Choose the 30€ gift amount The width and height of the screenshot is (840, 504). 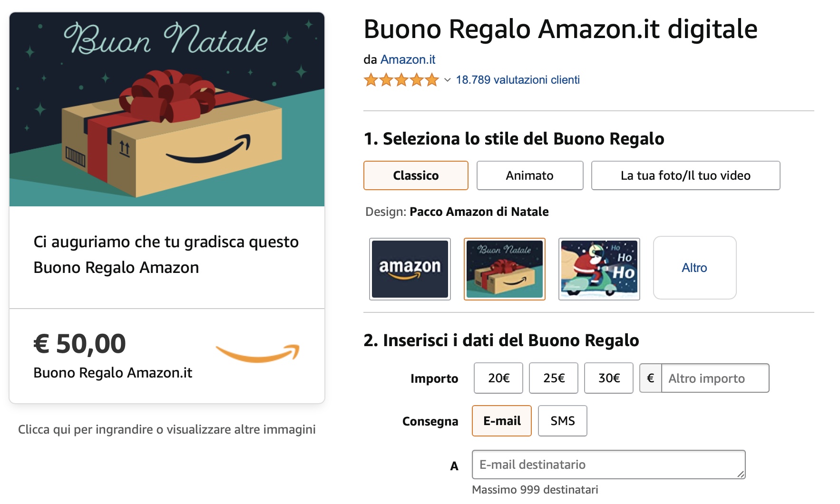pyautogui.click(x=608, y=378)
